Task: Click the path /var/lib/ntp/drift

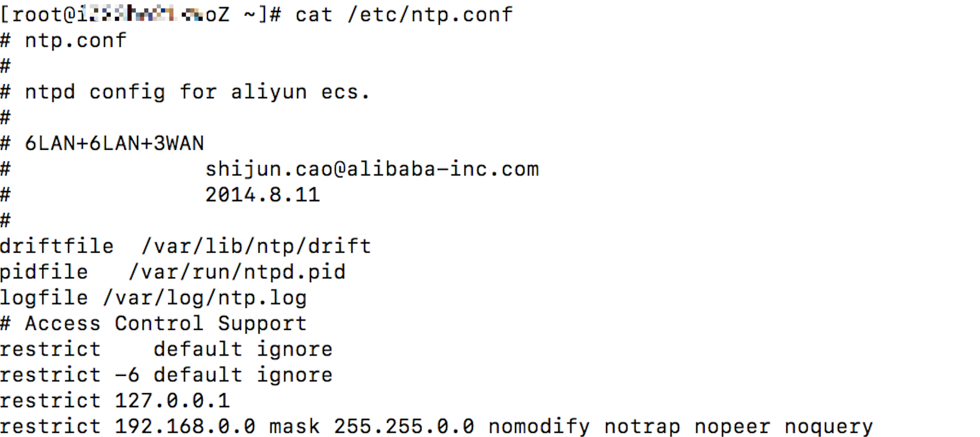Action: (256, 246)
